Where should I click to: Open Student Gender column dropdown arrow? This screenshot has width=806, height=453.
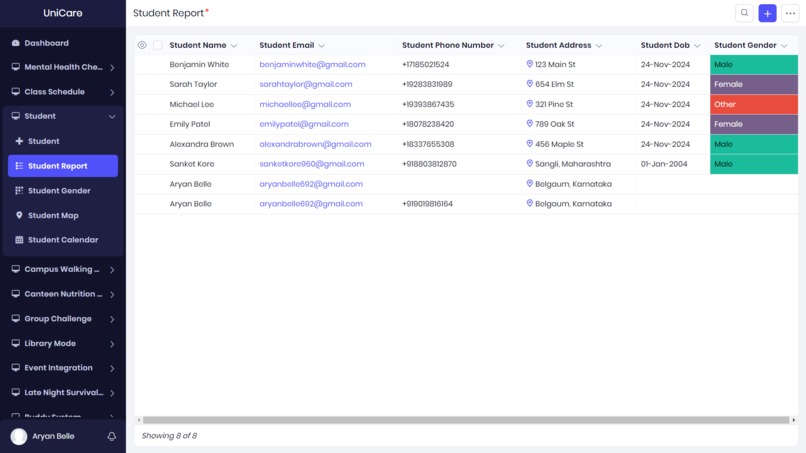pyautogui.click(x=784, y=46)
